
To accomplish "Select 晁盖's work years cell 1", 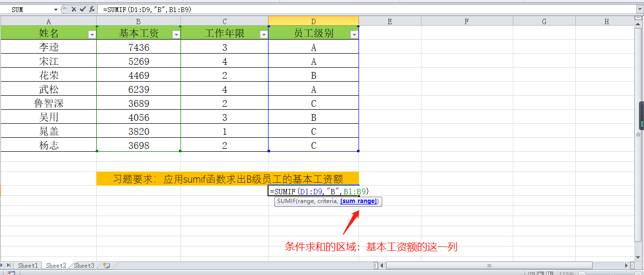I will (225, 131).
